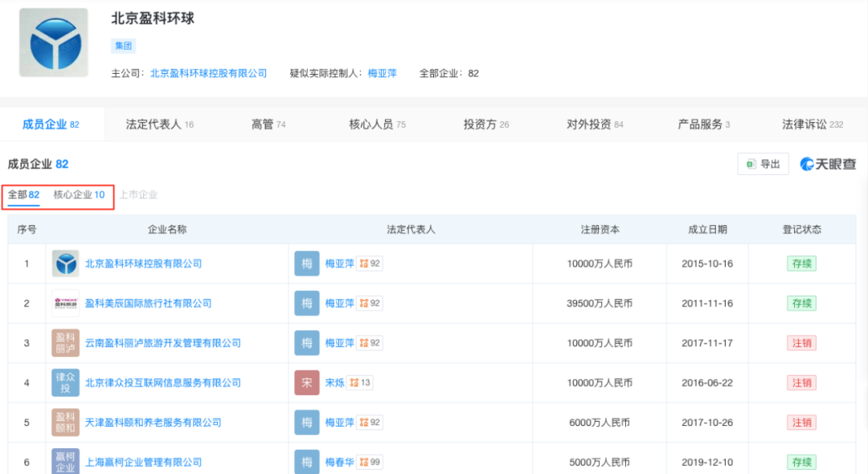
Task: Open the 法律诉讼 tab
Action: (x=812, y=125)
